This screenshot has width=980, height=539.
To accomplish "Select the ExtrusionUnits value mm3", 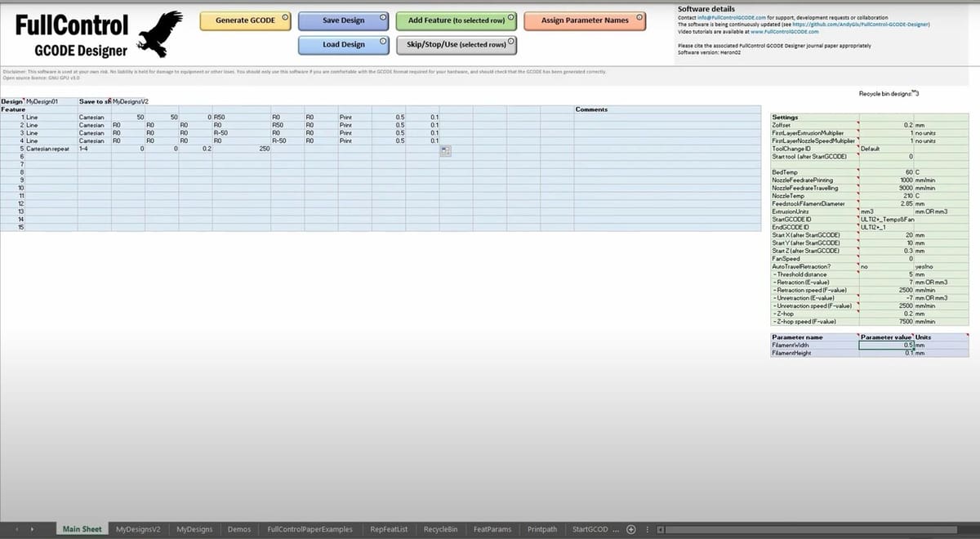I will [x=885, y=212].
